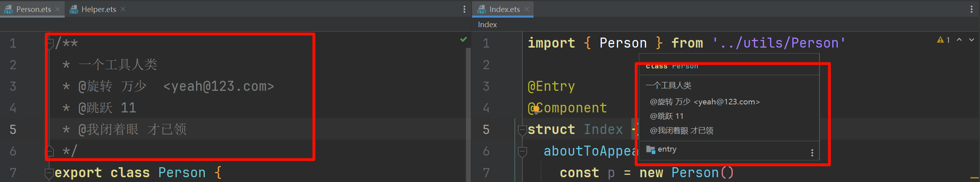Switch to the Person.ets tab
This screenshot has width=980, height=182.
point(33,9)
